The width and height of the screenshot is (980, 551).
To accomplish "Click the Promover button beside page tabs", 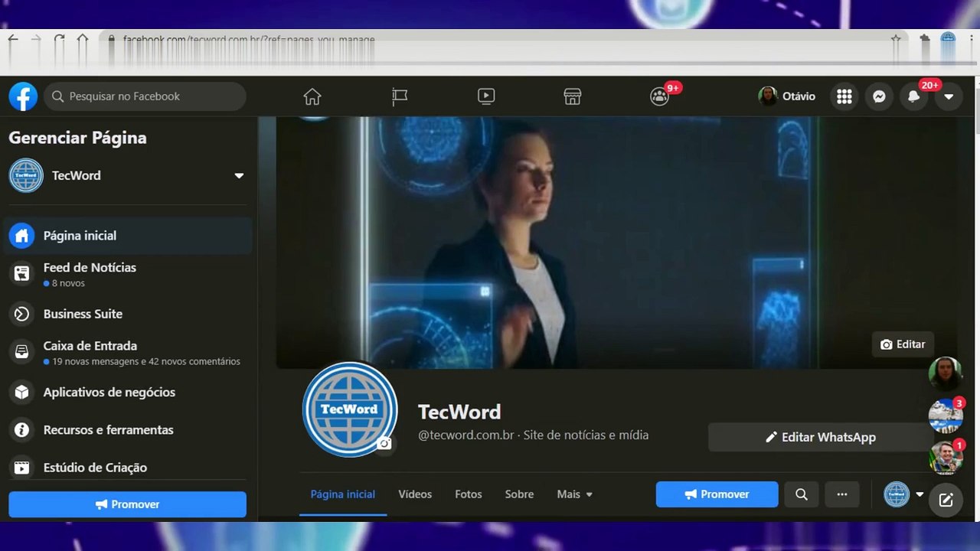I will [x=717, y=494].
